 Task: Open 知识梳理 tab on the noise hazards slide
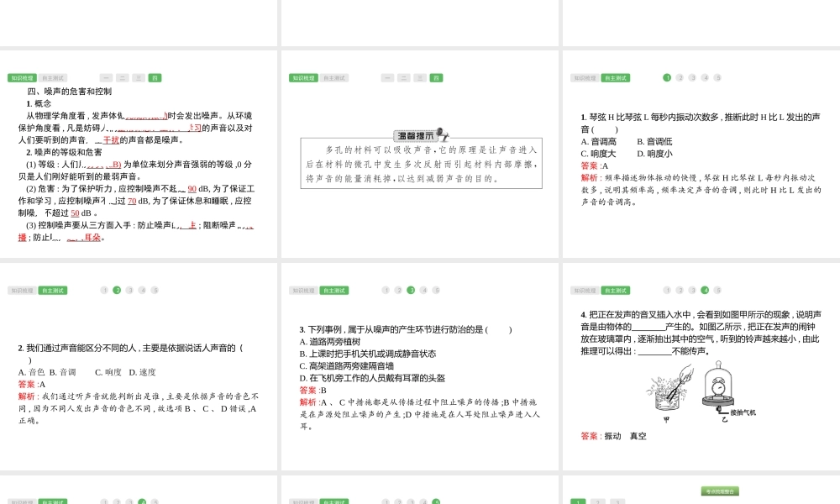click(22, 77)
